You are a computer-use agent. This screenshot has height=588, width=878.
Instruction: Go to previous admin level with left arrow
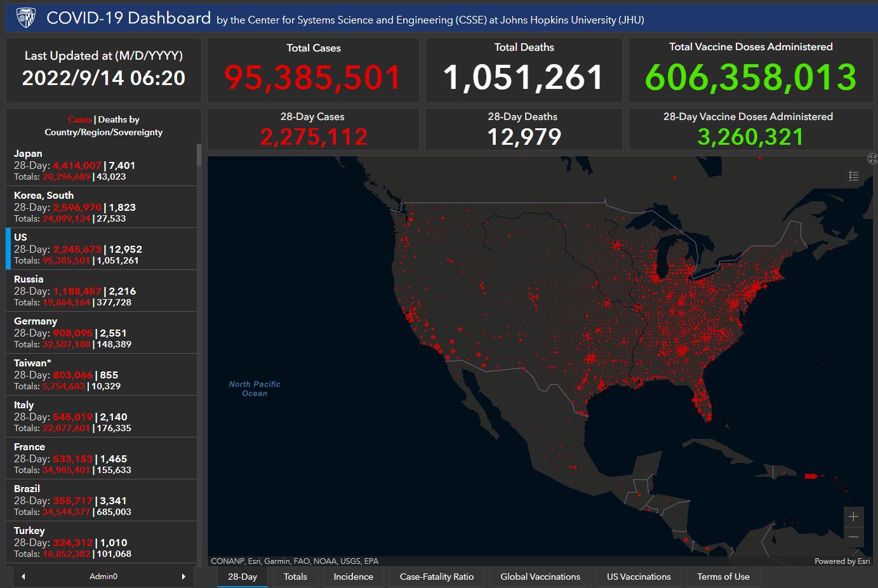pos(23,577)
